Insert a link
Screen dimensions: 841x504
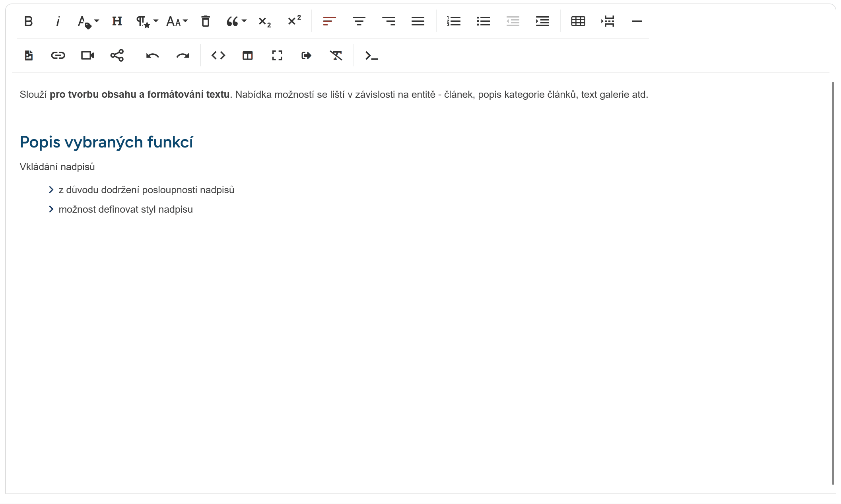(x=58, y=56)
